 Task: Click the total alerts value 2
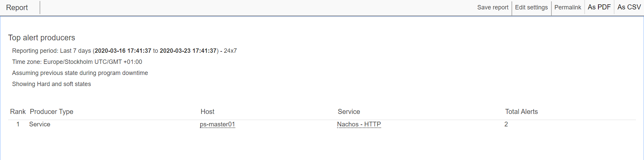[506, 124]
